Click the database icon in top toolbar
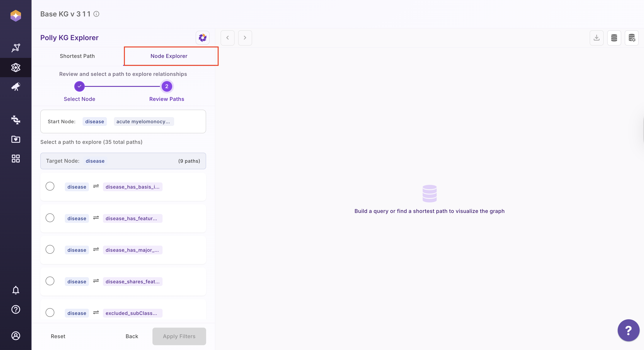This screenshot has width=644, height=350. (614, 38)
